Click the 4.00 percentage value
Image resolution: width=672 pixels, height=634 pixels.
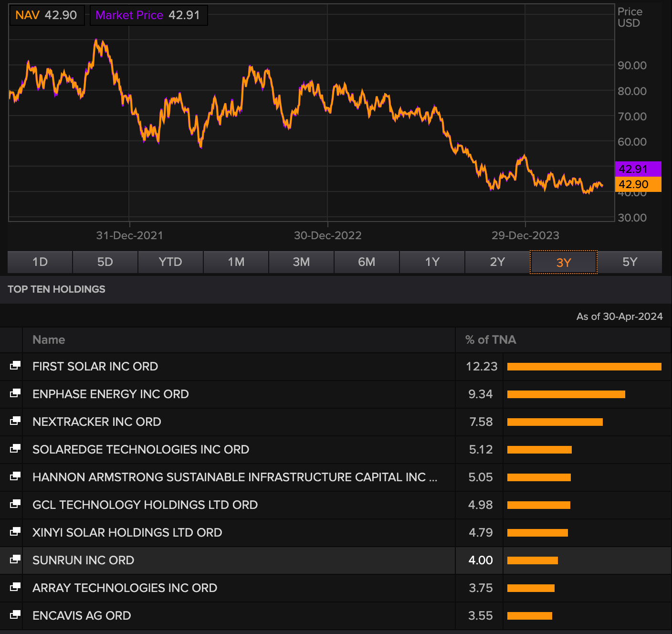(481, 560)
